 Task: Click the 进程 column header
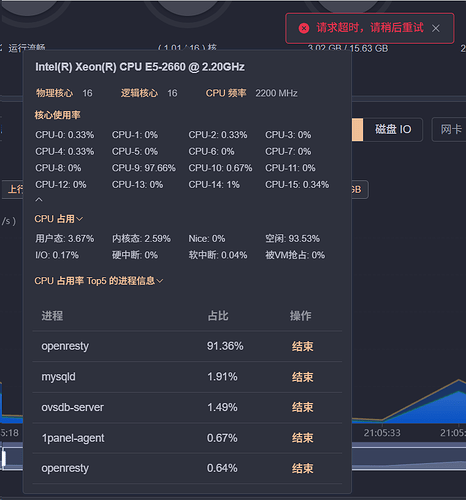52,315
